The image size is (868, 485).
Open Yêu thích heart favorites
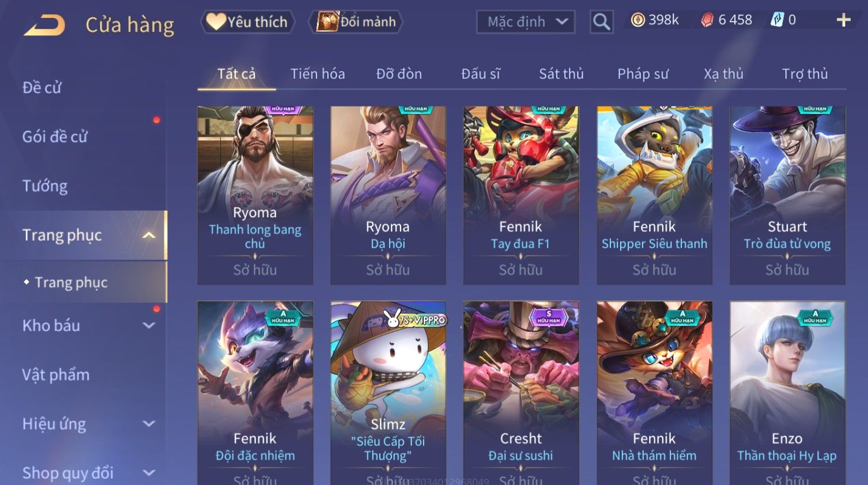point(248,22)
